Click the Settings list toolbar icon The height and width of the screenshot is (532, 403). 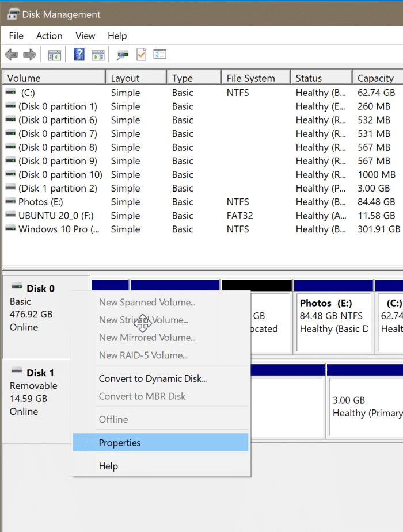tap(159, 54)
